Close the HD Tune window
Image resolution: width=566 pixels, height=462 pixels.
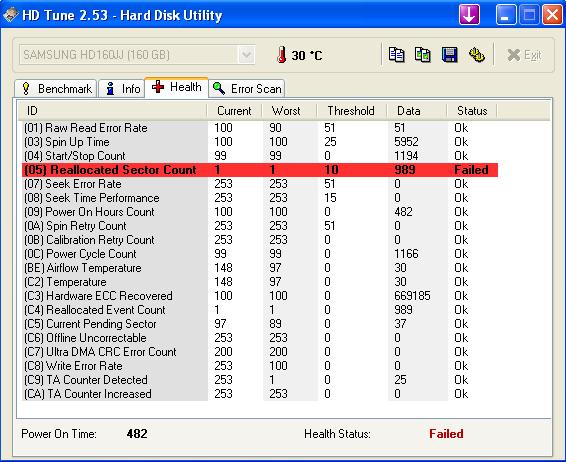pyautogui.click(x=552, y=15)
